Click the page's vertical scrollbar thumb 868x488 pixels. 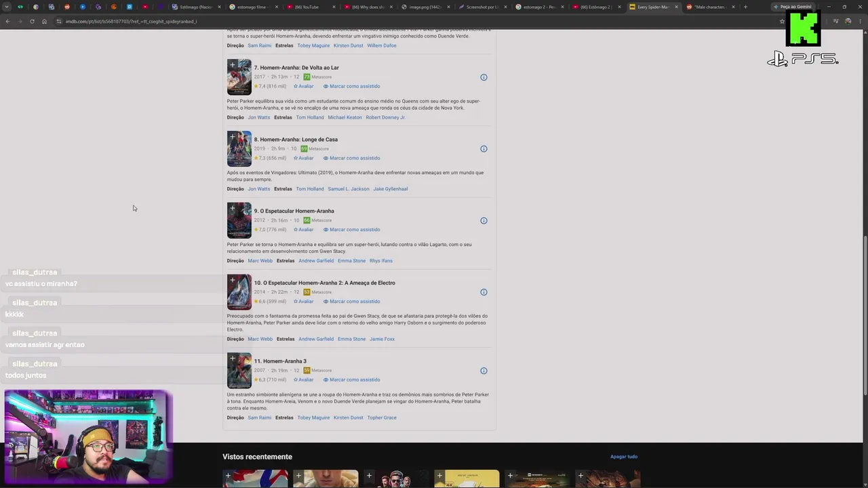[865, 315]
